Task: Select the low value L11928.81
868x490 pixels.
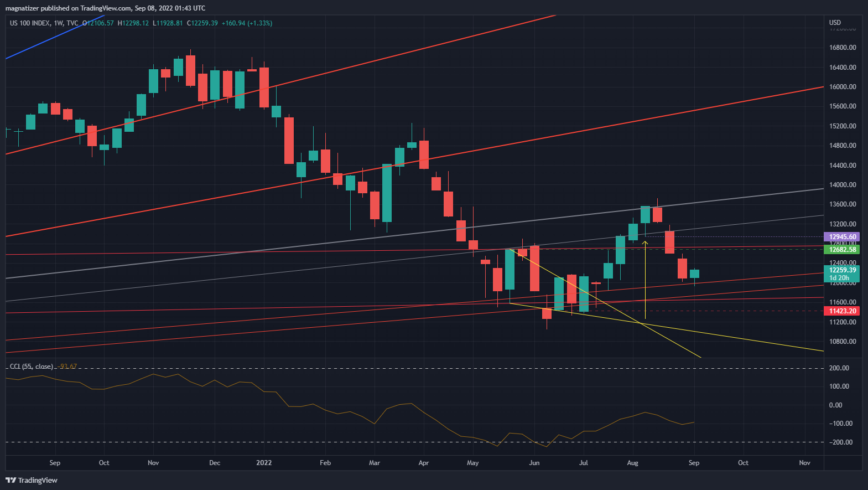Action: [x=168, y=23]
